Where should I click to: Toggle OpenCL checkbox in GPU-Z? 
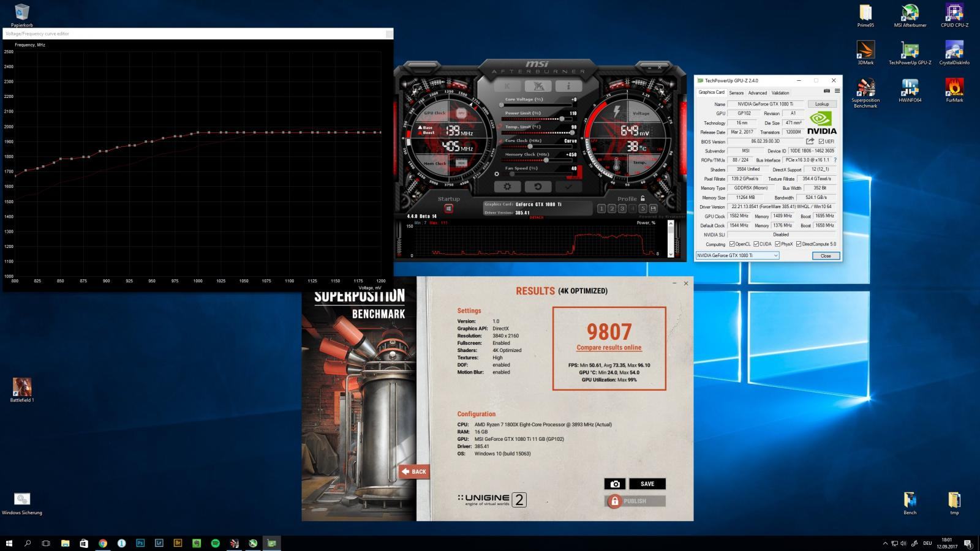tap(732, 244)
